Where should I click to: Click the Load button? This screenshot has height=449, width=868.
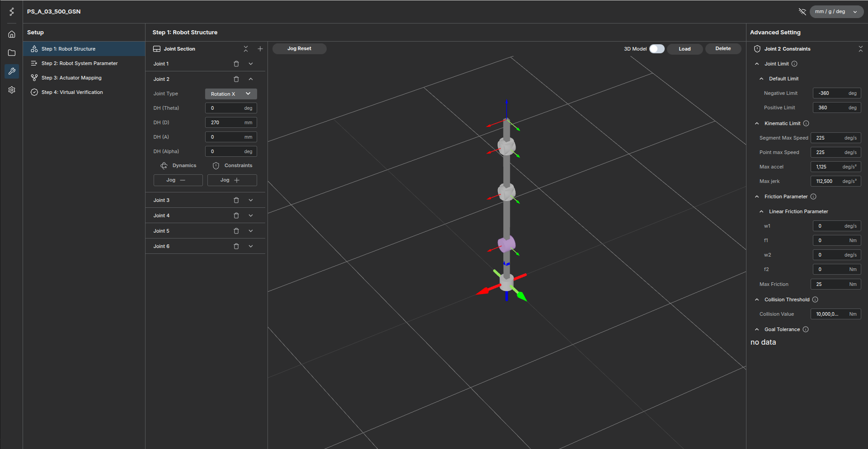tap(685, 49)
